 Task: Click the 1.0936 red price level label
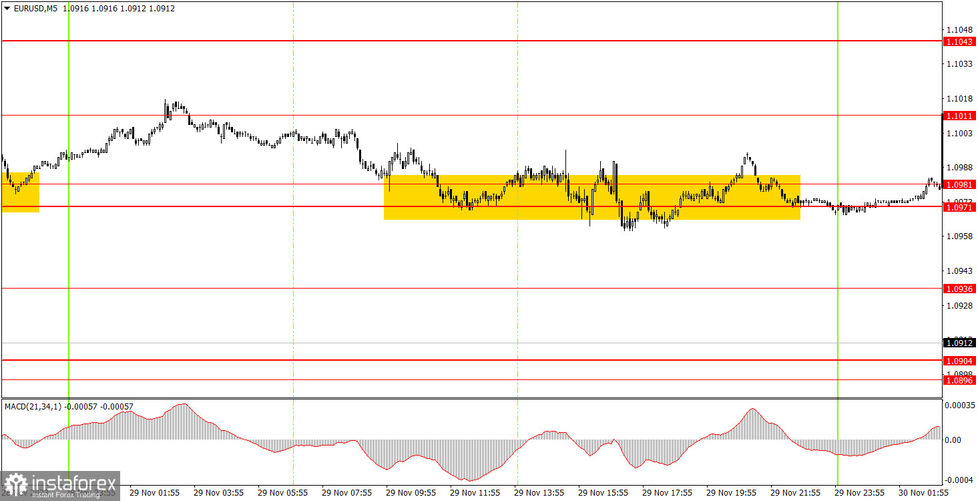[960, 289]
